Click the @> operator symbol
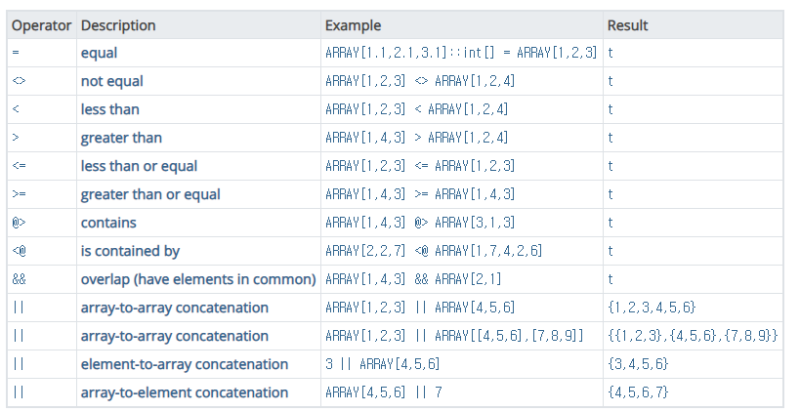 pyautogui.click(x=17, y=222)
